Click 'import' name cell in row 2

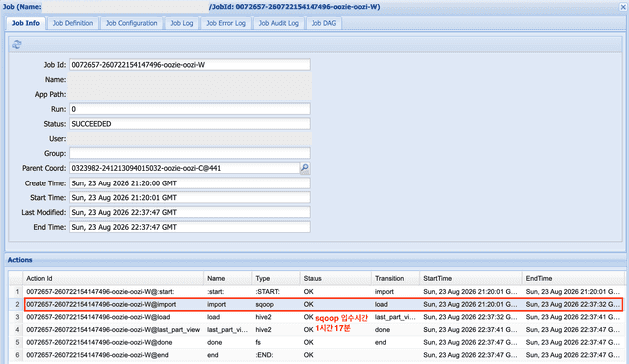coord(216,305)
